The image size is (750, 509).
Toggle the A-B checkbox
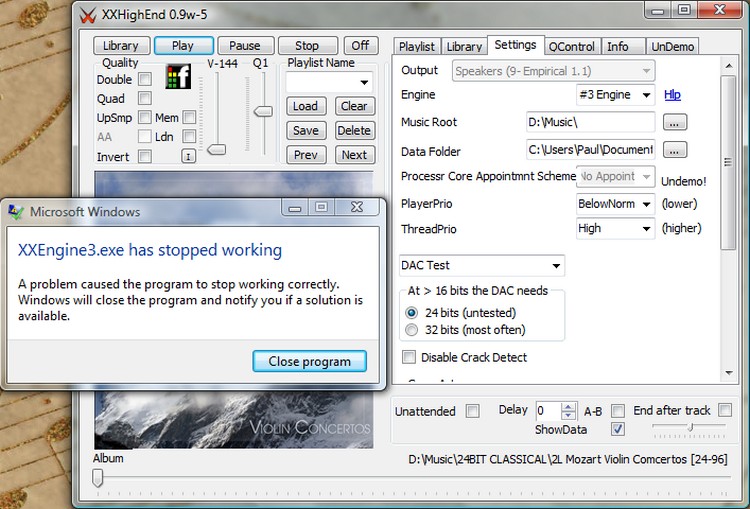[618, 411]
